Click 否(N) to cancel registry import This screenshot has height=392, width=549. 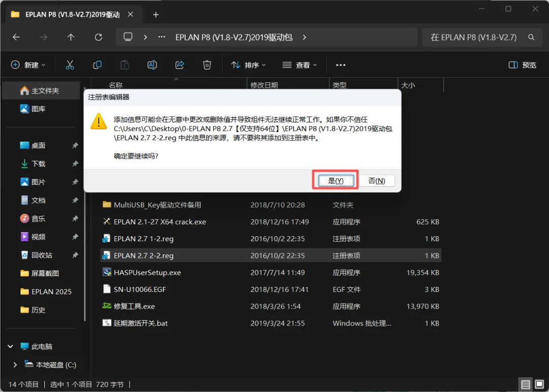coord(377,181)
